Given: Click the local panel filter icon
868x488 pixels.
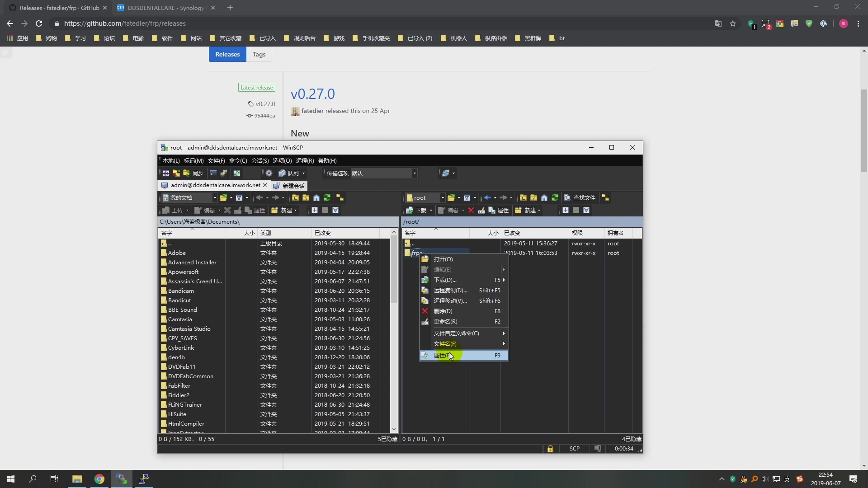Looking at the screenshot, I should click(239, 197).
